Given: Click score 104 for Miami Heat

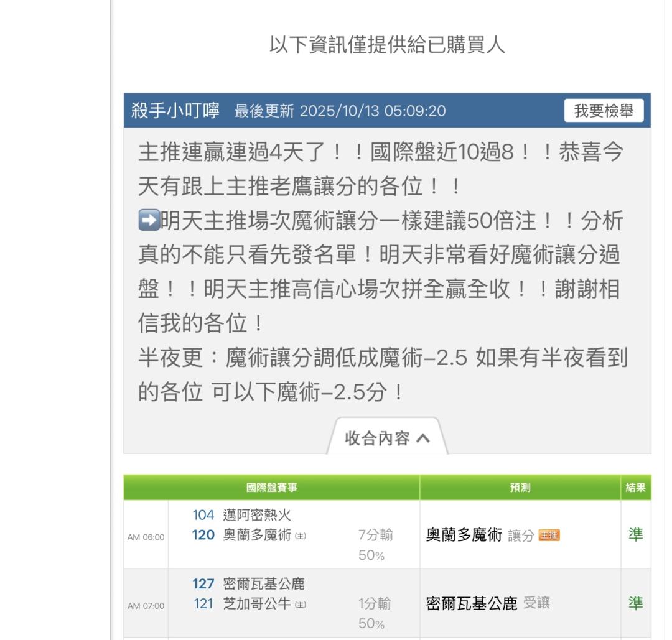Looking at the screenshot, I should point(203,515).
